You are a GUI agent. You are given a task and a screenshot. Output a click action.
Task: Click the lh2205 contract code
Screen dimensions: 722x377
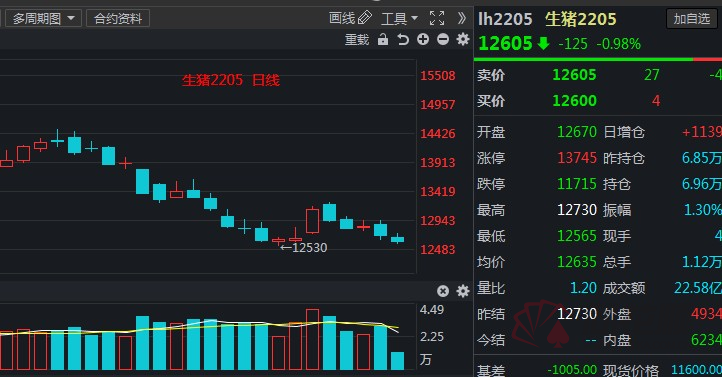tap(505, 19)
